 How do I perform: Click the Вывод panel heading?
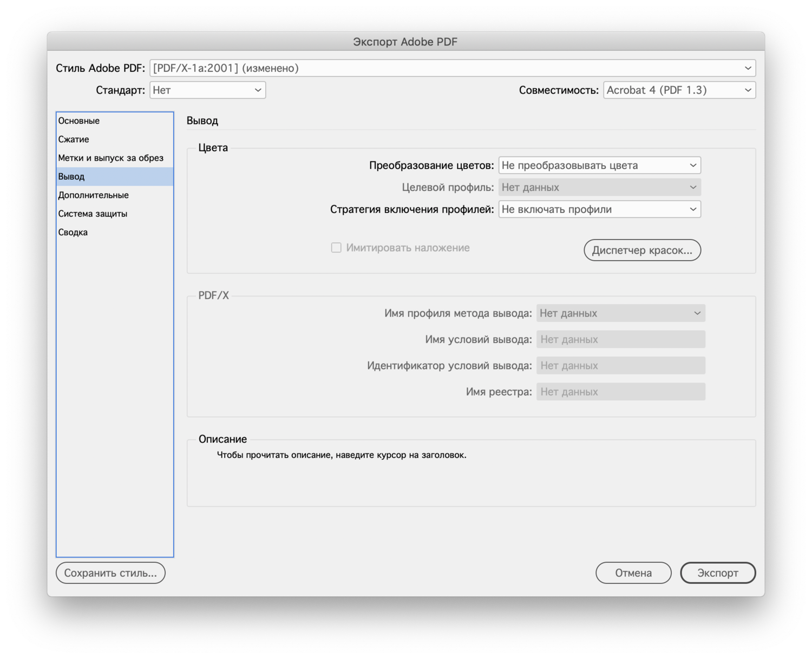coord(202,121)
